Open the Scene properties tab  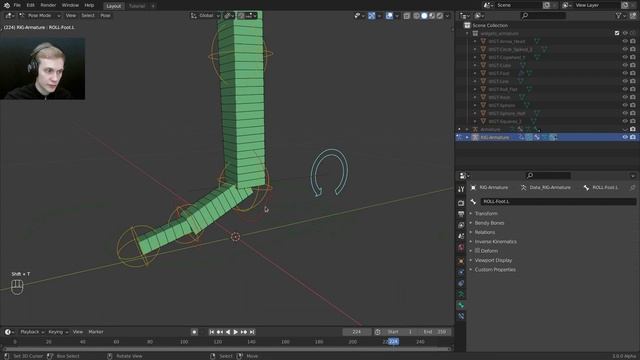(461, 236)
